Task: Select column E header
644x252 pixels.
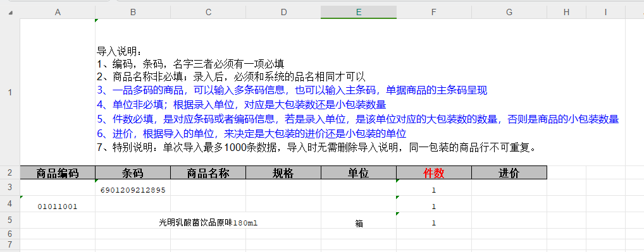Action: 359,12
